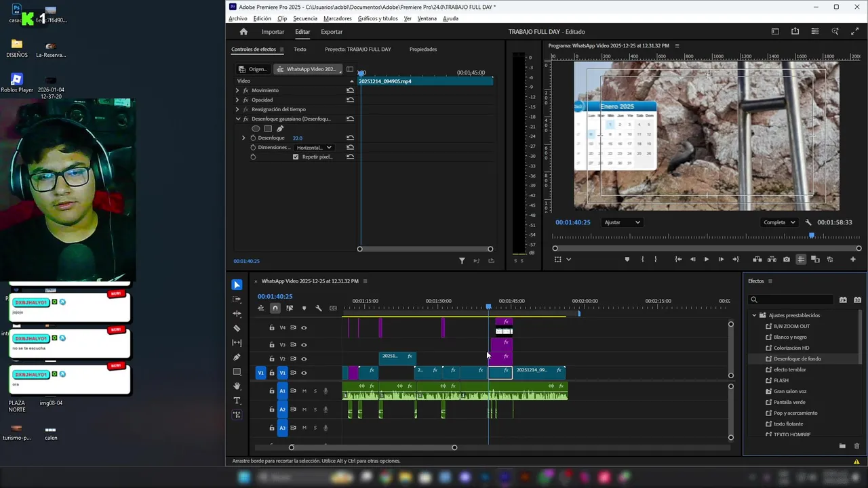
Task: Reset the Desenfoque gaussiano effect
Action: 350,119
